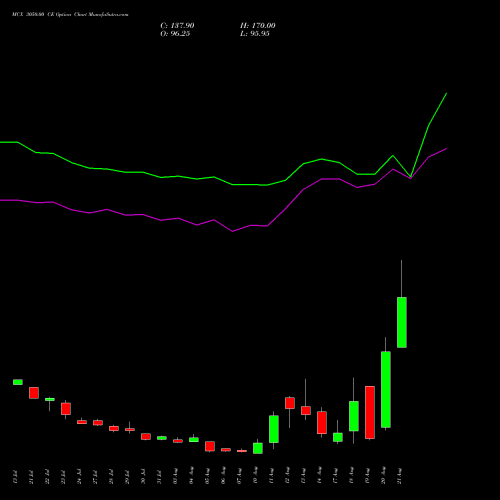This screenshot has width=500, height=500.
Task: Click the 18 Aug date label
Action: [x=352, y=476]
